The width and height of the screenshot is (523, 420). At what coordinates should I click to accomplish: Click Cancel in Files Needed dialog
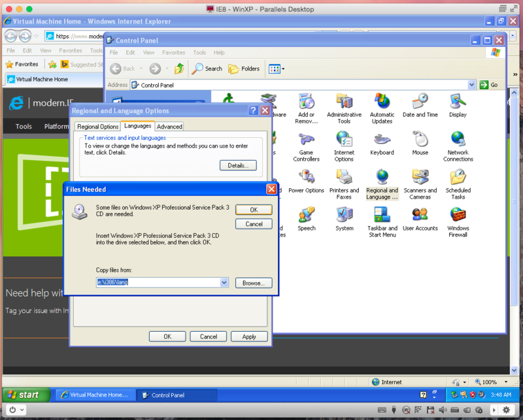[x=254, y=224]
